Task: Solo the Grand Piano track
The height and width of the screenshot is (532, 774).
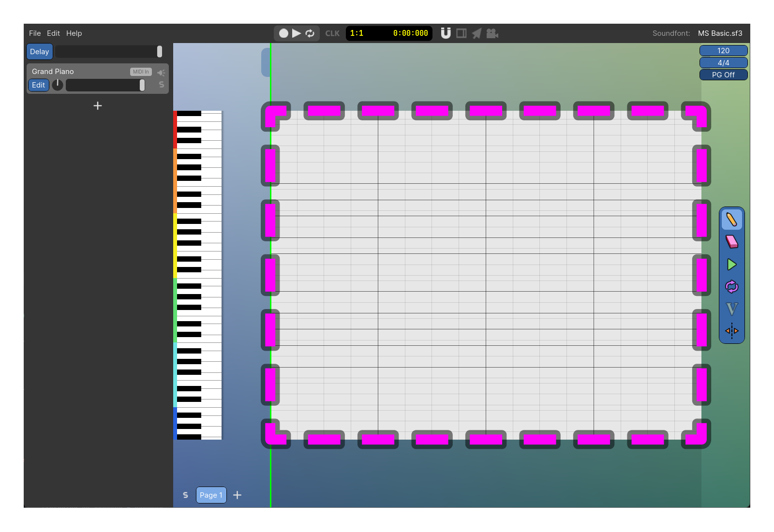Action: (162, 85)
